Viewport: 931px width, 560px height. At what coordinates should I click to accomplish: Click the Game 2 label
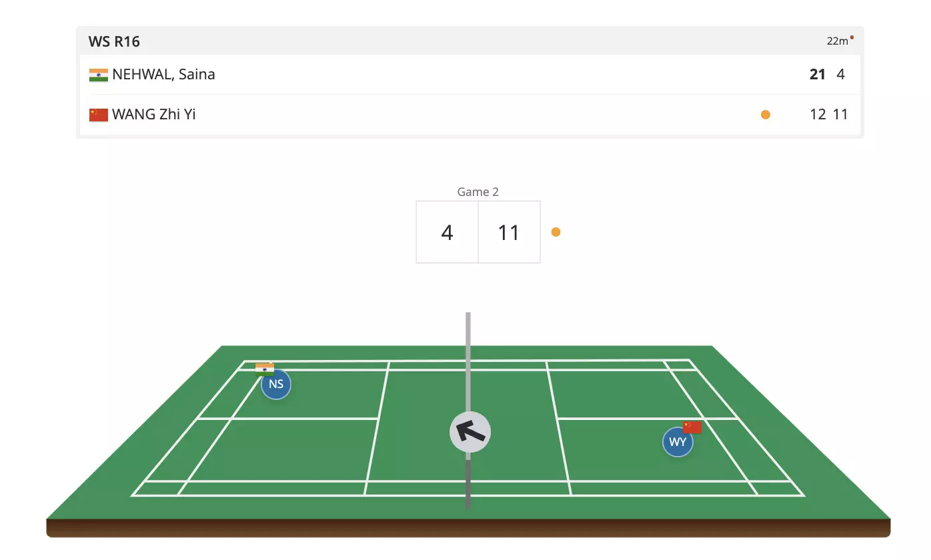pyautogui.click(x=478, y=192)
